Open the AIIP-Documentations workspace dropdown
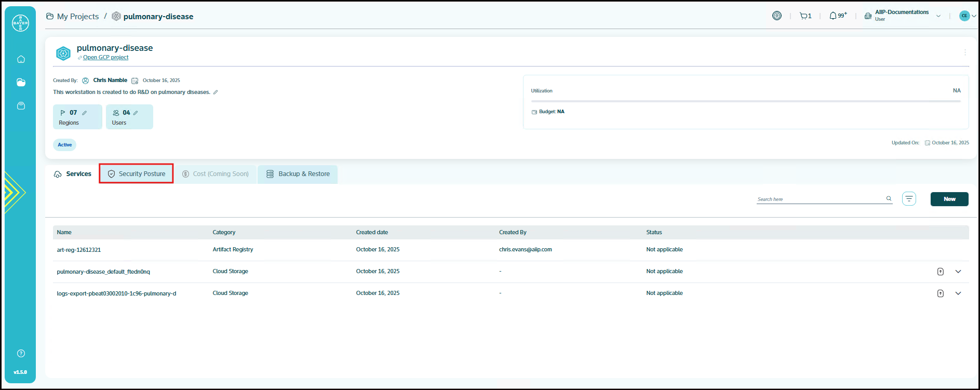The height and width of the screenshot is (390, 980). pos(938,16)
